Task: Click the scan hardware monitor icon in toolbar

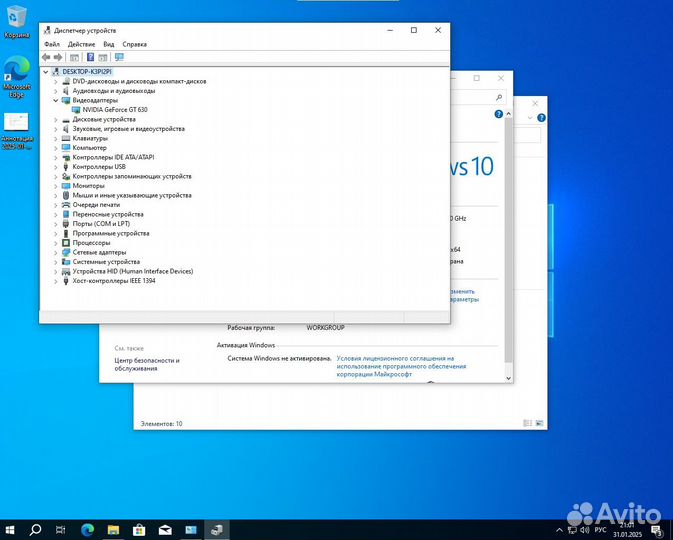Action: click(119, 57)
